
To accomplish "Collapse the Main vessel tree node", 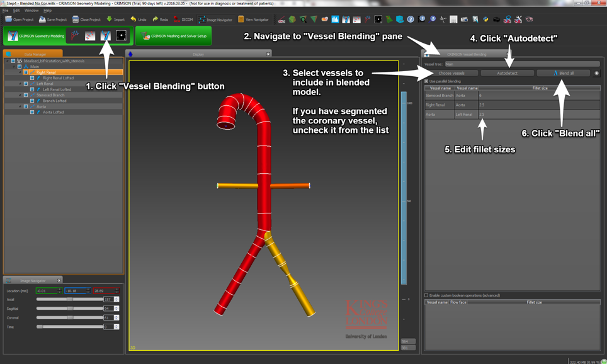I will (x=14, y=67).
